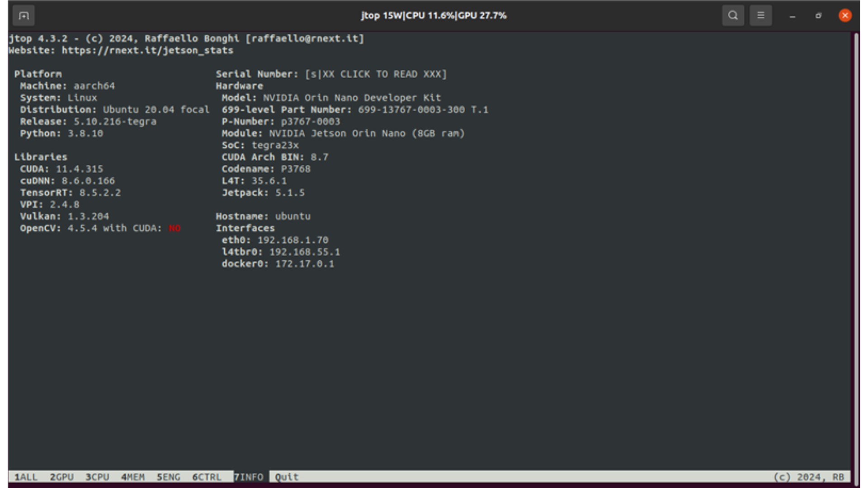Select the 6CTRL tab
Screen dimensions: 868x488
click(207, 477)
